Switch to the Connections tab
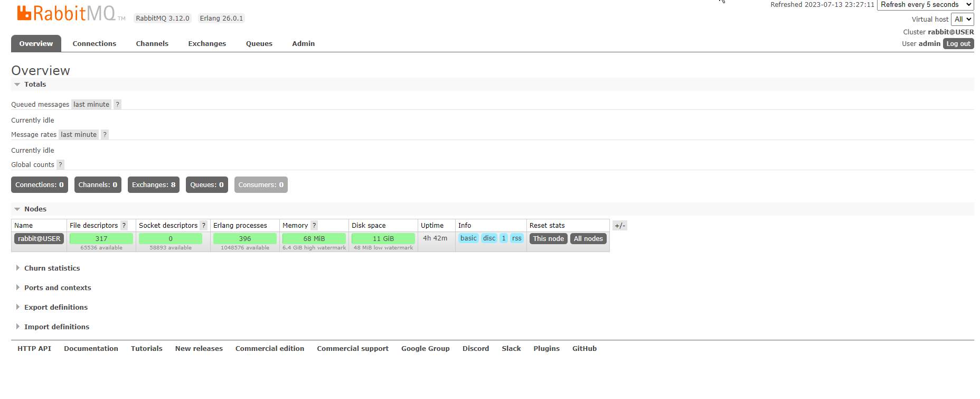Image resolution: width=980 pixels, height=399 pixels. pos(95,44)
